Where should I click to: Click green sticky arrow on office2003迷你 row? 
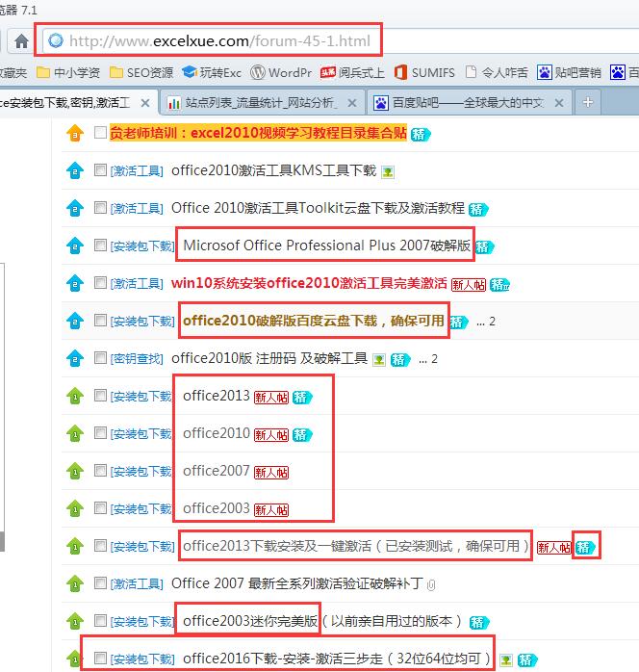75,621
